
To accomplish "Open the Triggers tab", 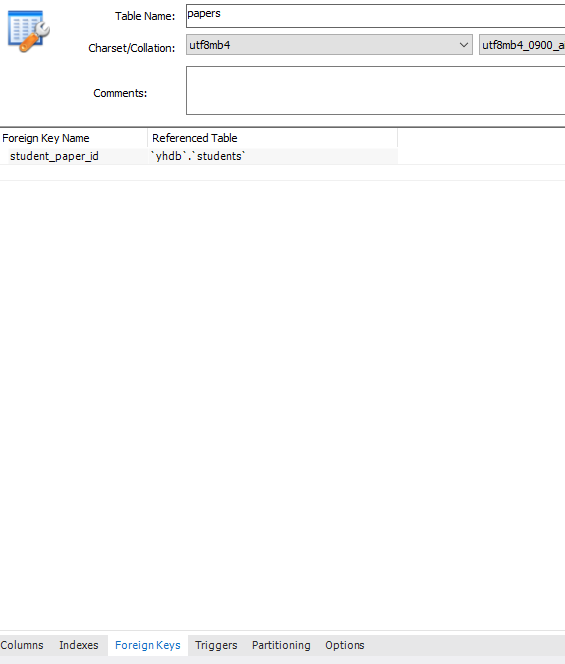I will pos(216,645).
